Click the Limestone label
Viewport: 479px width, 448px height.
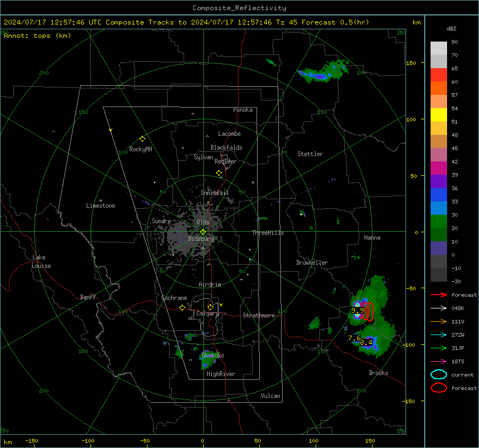pyautogui.click(x=101, y=206)
